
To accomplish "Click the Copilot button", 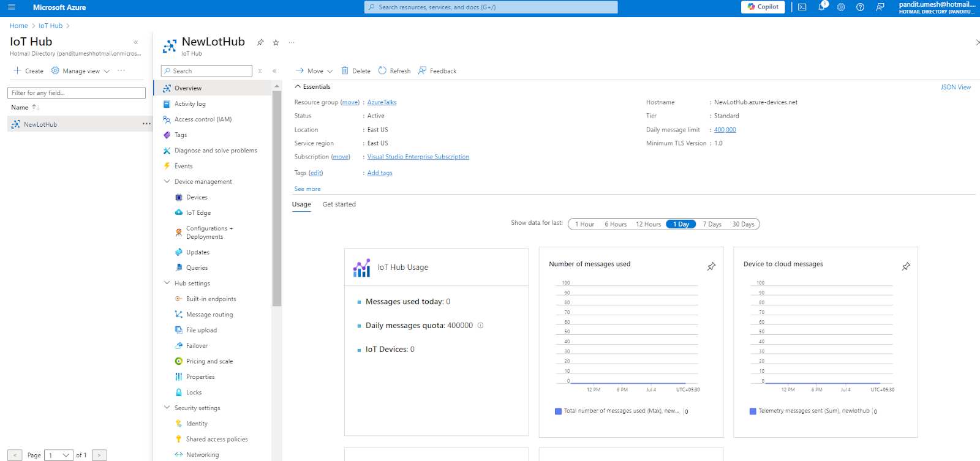I will tap(763, 7).
